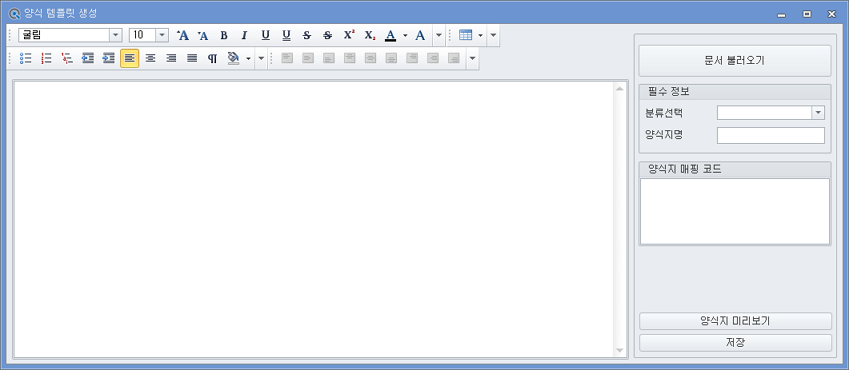Click the grow font size icon
Screen dimensions: 849x370
[x=182, y=35]
